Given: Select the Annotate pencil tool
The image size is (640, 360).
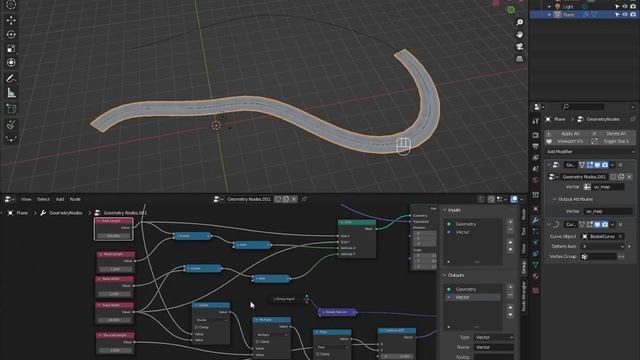Looking at the screenshot, I should tap(11, 78).
